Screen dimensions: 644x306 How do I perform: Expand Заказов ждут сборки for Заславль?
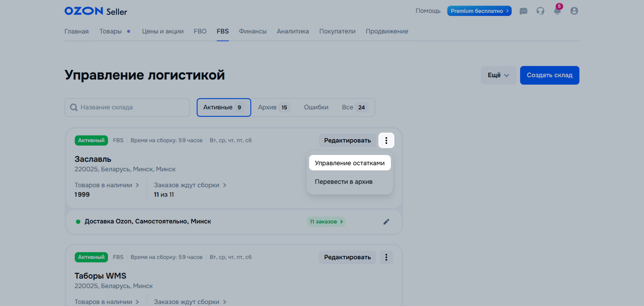[x=190, y=185]
